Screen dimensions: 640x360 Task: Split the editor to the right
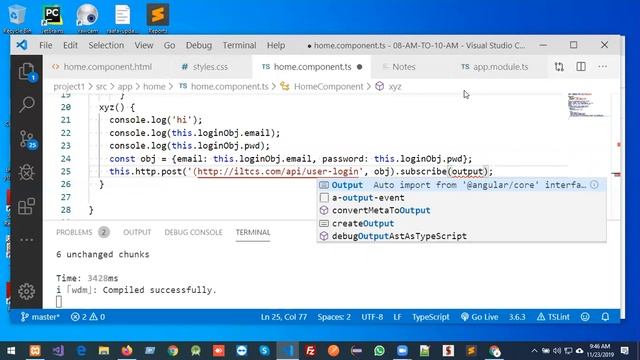(581, 67)
